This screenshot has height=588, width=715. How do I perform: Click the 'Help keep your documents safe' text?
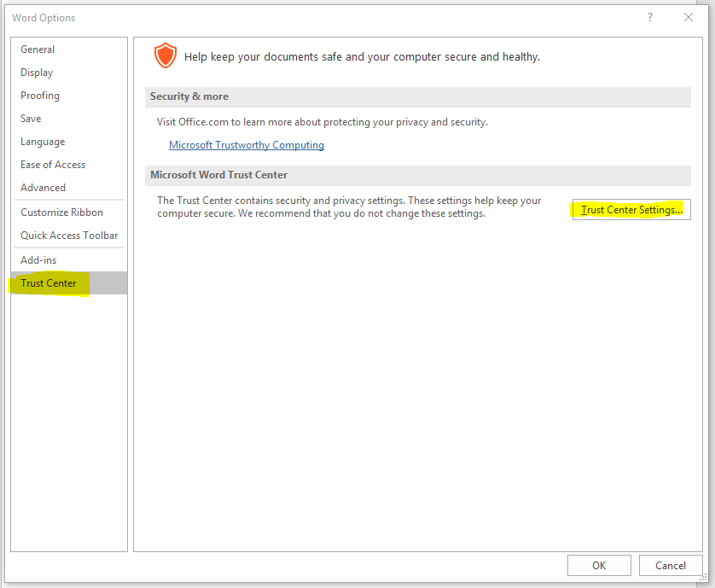point(362,57)
